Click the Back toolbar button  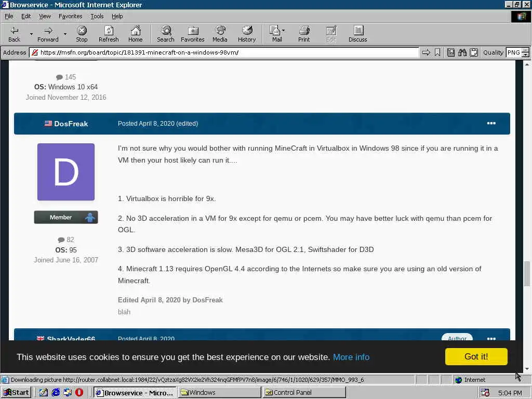click(14, 34)
